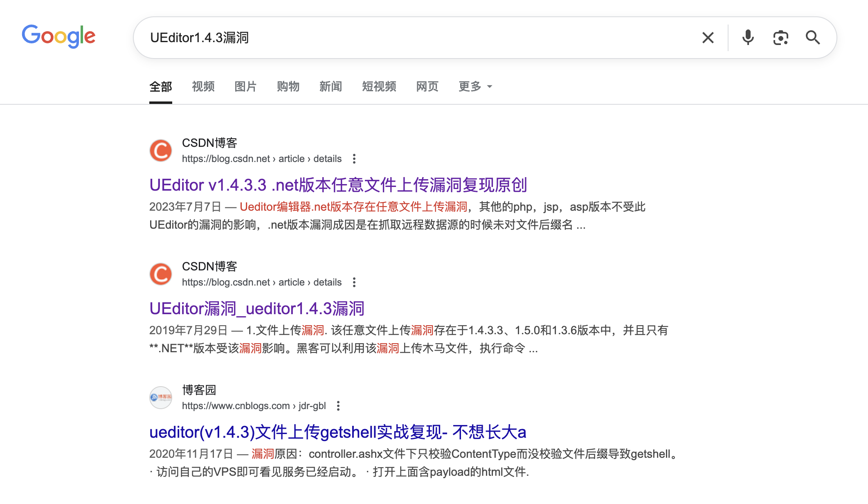Image resolution: width=868 pixels, height=504 pixels.
Task: Expand the 更多 dropdown
Action: click(475, 87)
